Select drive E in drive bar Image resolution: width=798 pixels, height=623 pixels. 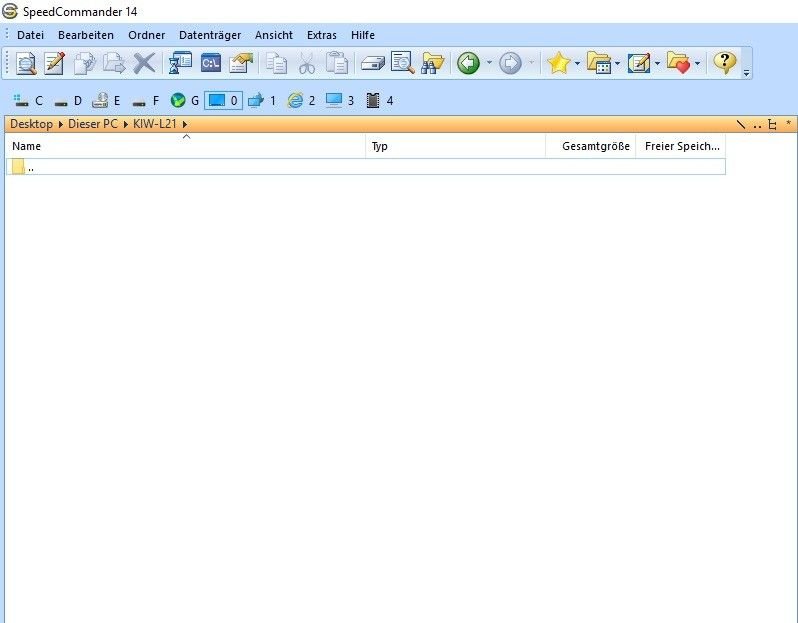(106, 101)
